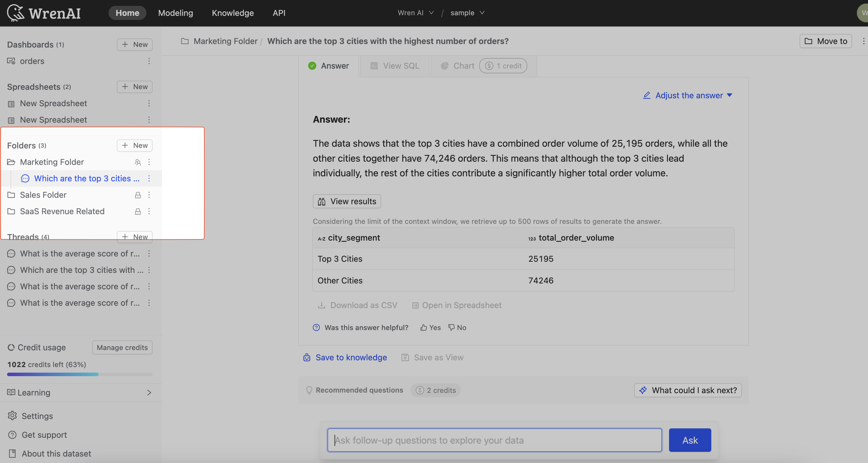This screenshot has height=463, width=868.
Task: Click Open in Spreadsheet
Action: coord(457,305)
